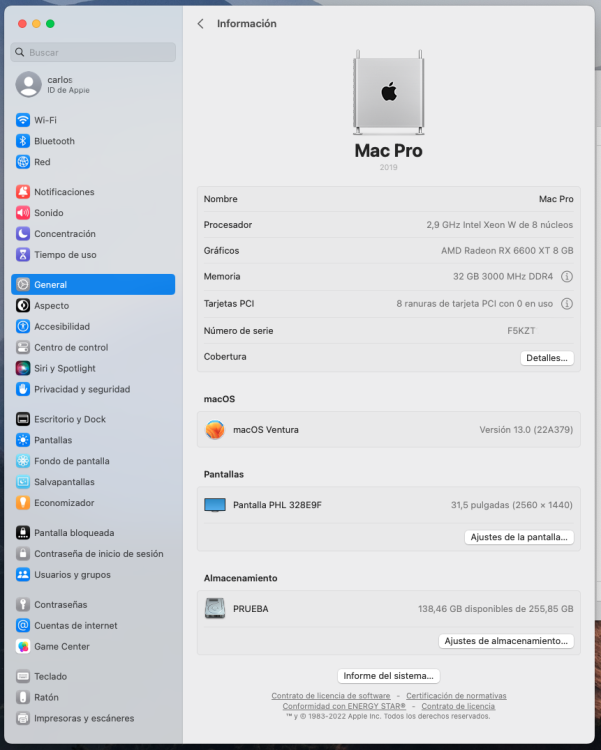Open Contraseña de inicio de sesión icon
Image resolution: width=601 pixels, height=750 pixels.
(x=22, y=553)
